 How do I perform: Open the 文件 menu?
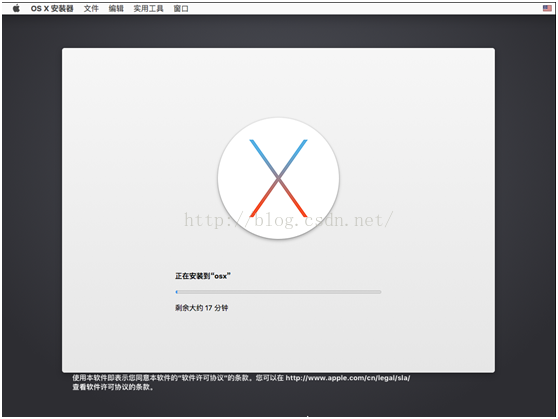(x=91, y=9)
